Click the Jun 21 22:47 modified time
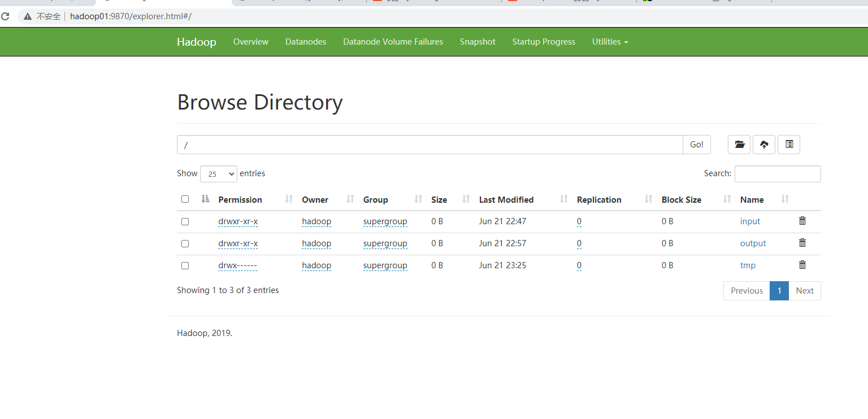868x419 pixels. click(502, 221)
